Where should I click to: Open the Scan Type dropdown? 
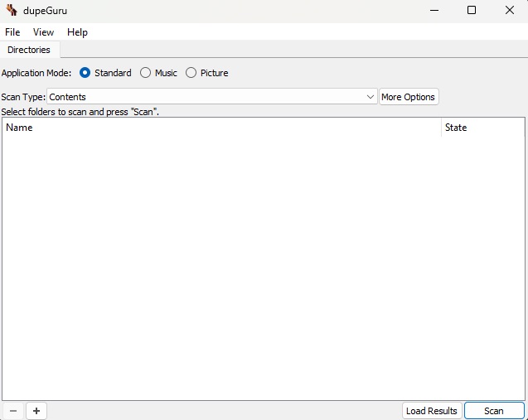(x=212, y=97)
